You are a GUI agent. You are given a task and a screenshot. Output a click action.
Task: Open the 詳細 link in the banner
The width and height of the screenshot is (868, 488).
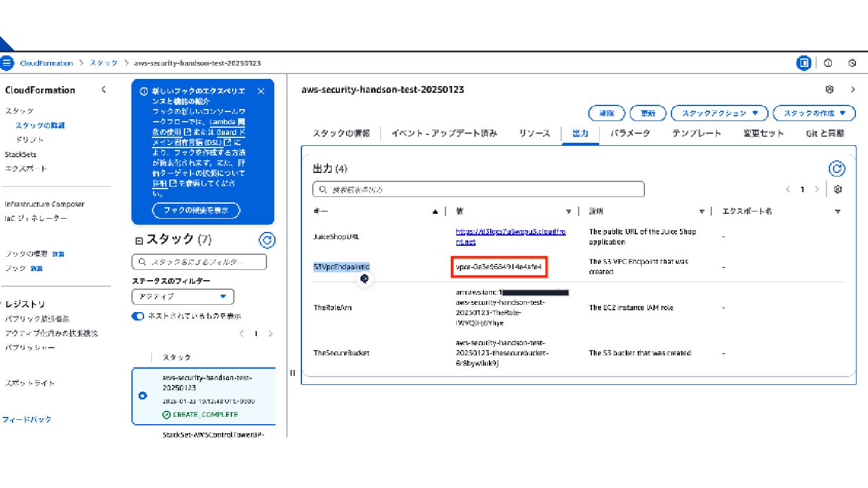[x=164, y=183]
